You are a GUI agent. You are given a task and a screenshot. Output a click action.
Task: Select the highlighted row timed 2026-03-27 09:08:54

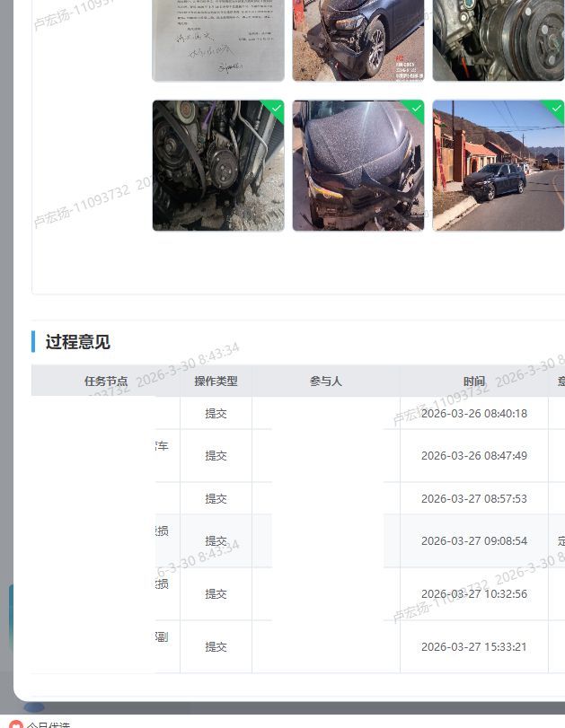click(473, 541)
